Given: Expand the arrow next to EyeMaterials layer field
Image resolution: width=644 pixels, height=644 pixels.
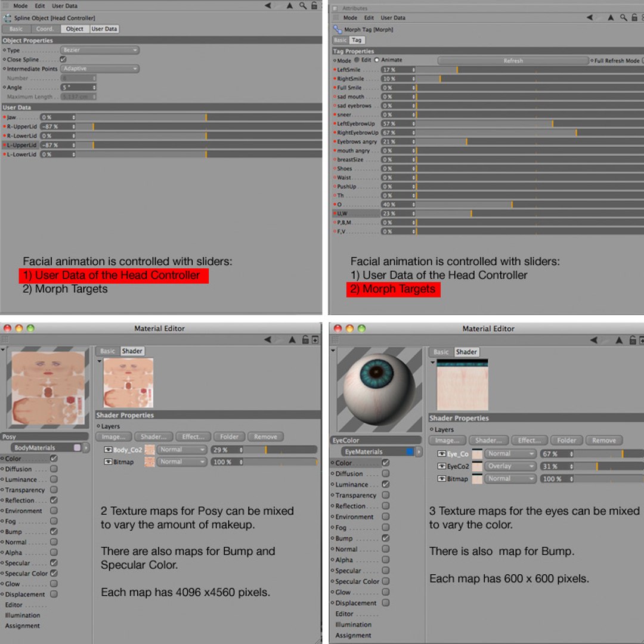Looking at the screenshot, I should click(x=419, y=452).
